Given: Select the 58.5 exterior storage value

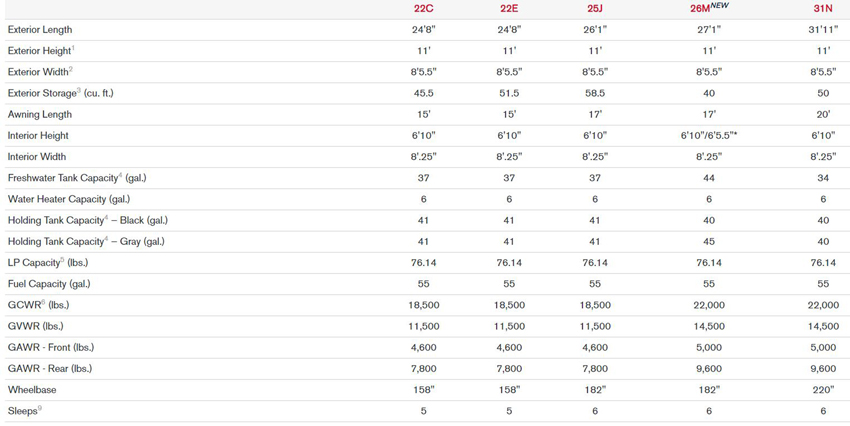Looking at the screenshot, I should (595, 93).
